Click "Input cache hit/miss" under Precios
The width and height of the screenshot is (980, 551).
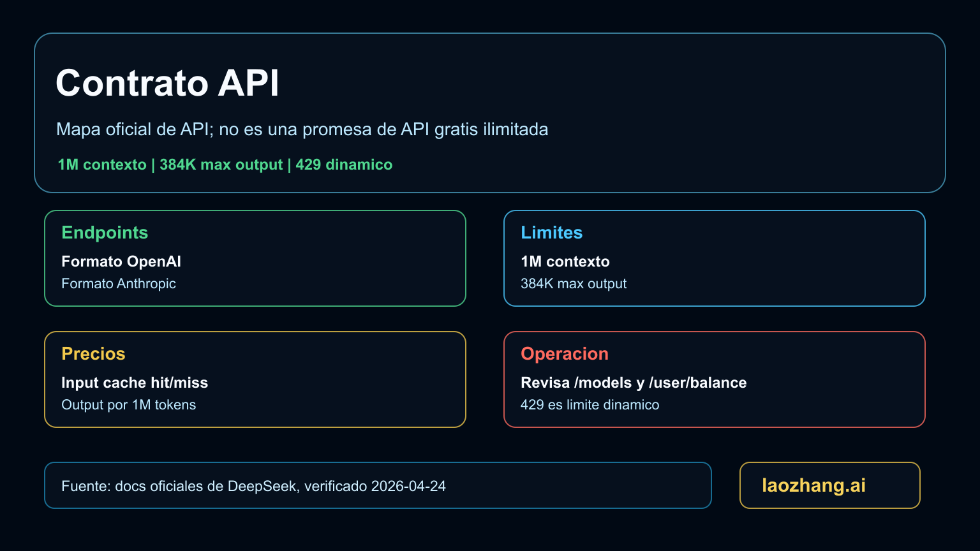pyautogui.click(x=135, y=383)
